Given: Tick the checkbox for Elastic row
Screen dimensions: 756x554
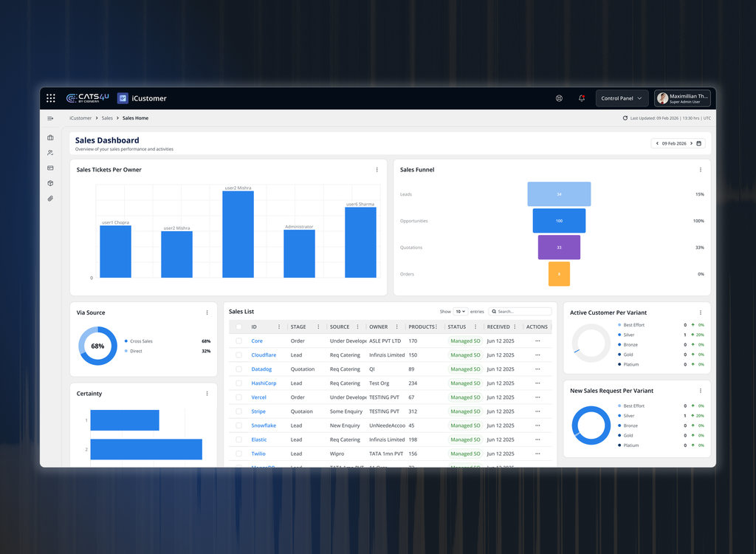Looking at the screenshot, I should [x=238, y=440].
